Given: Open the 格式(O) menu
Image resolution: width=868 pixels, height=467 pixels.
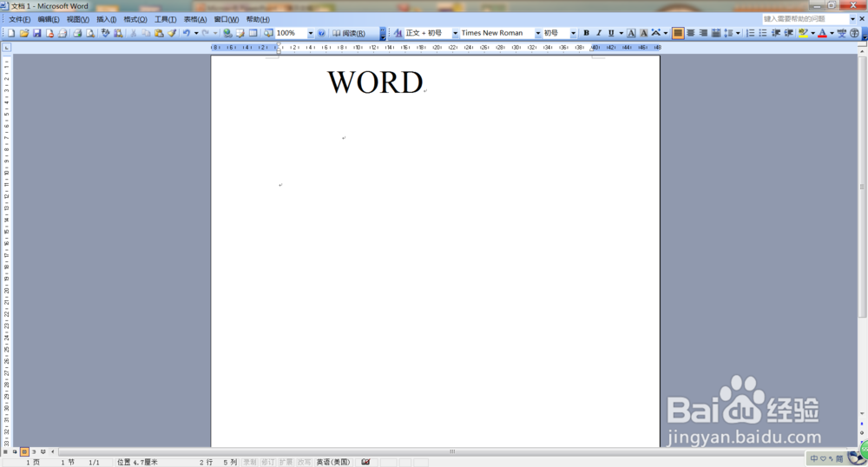Looking at the screenshot, I should pyautogui.click(x=135, y=19).
